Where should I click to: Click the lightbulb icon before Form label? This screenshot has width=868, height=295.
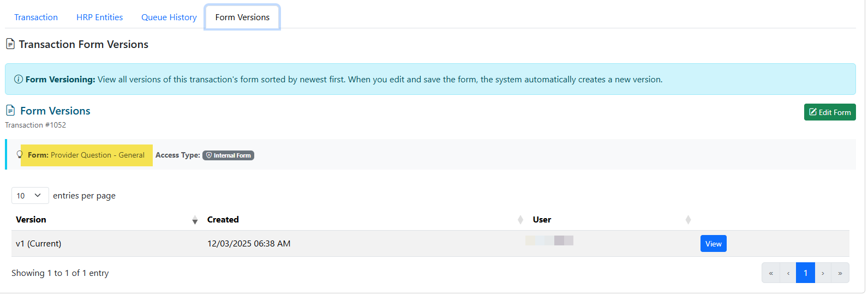click(x=20, y=155)
